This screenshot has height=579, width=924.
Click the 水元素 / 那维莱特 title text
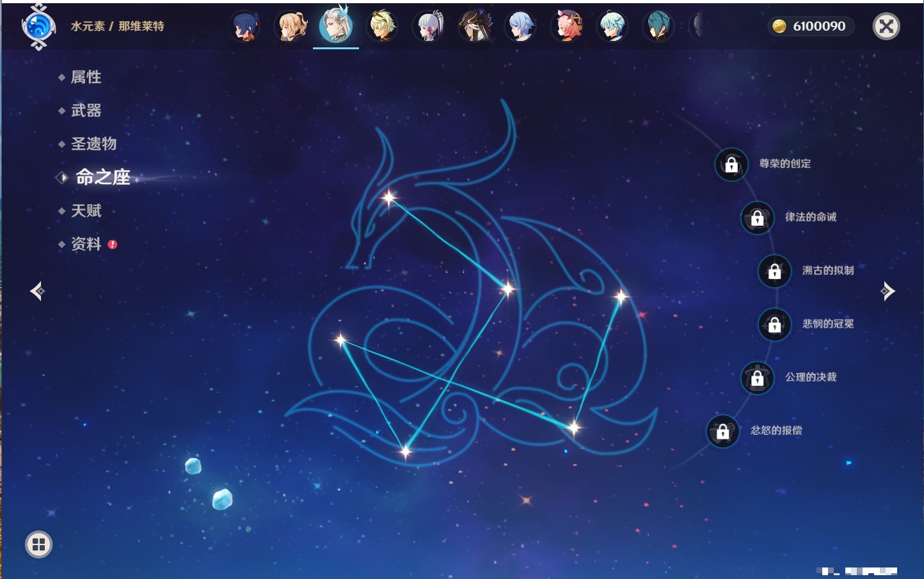pyautogui.click(x=117, y=26)
